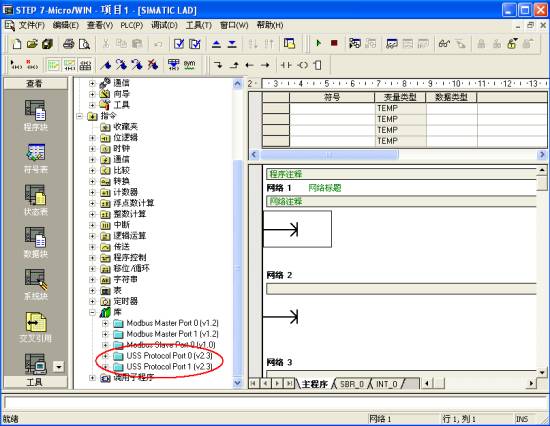Click the line right arrow icon

(265, 65)
